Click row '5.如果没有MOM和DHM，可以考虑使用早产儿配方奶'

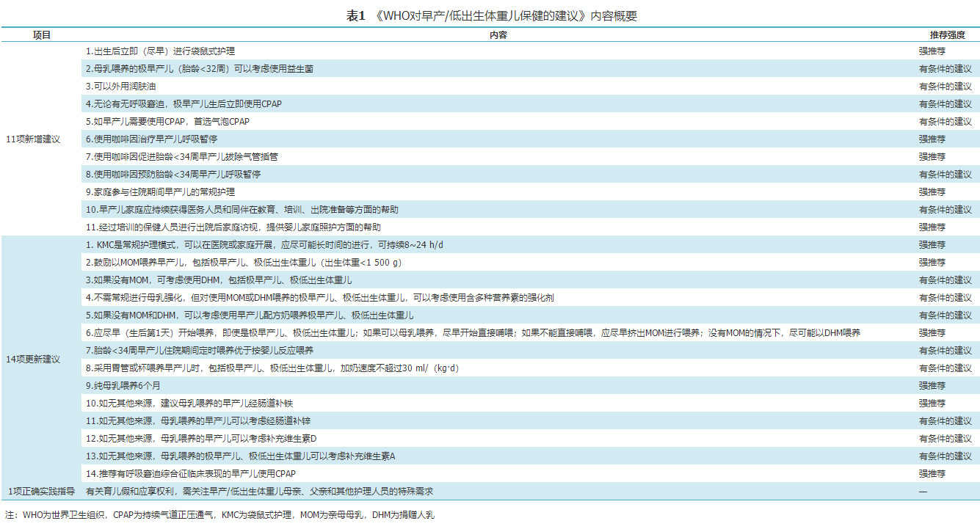point(250,315)
